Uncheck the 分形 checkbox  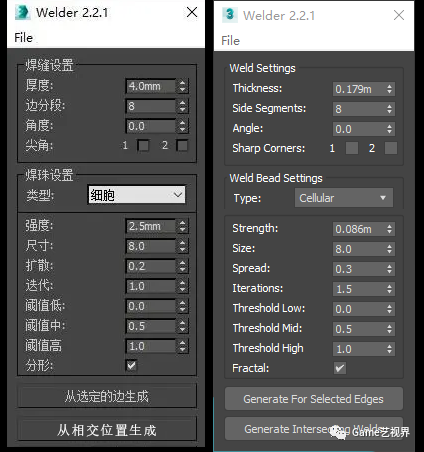tap(131, 365)
